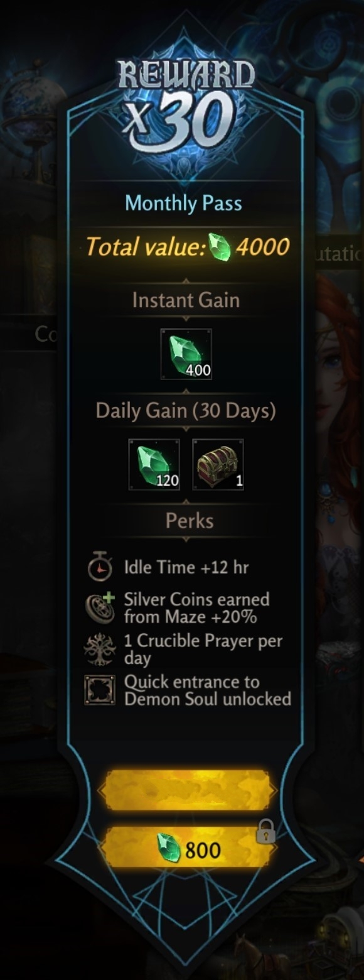Tap the treasure chest daily reward icon

click(x=218, y=465)
